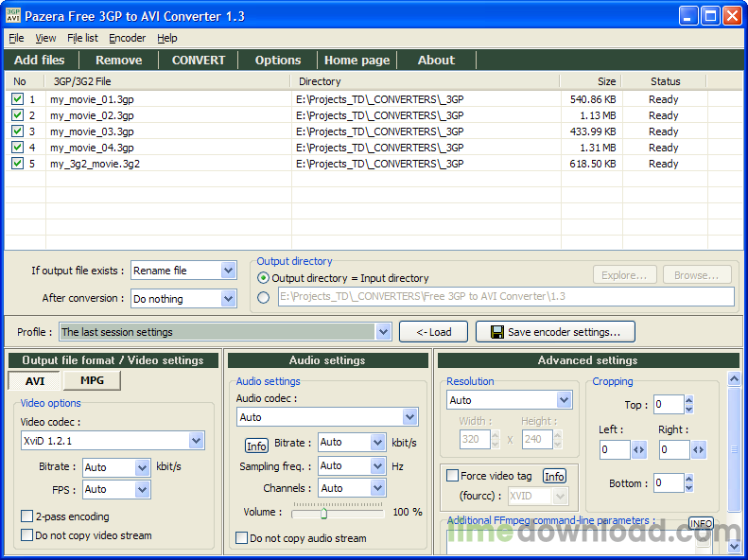Click the Volume slider handle

324,514
